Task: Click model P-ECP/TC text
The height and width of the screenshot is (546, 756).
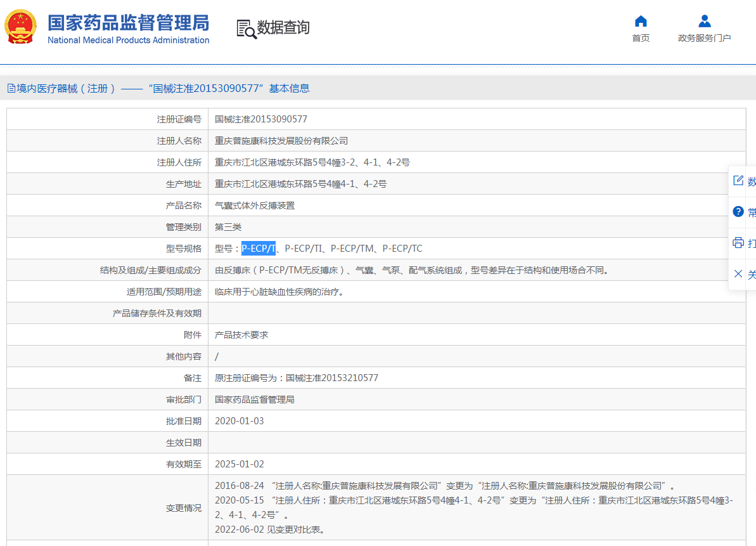Action: (402, 249)
